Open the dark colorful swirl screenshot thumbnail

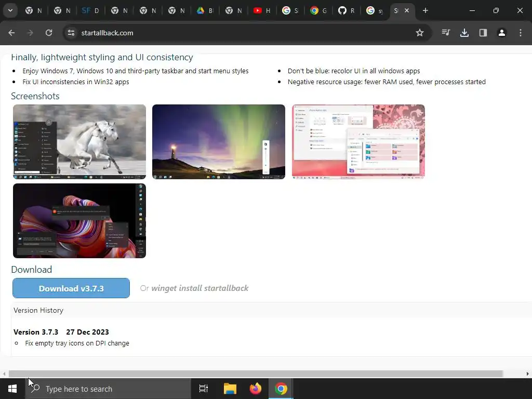[x=79, y=221]
